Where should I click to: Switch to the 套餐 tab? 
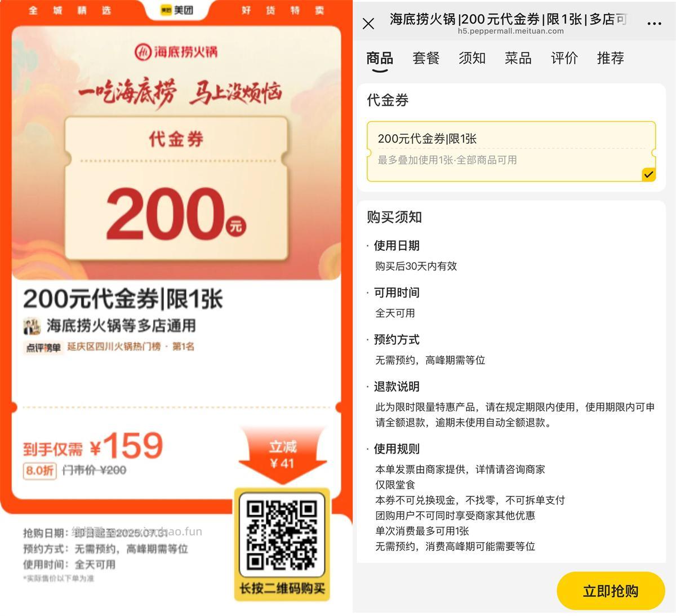(x=426, y=58)
